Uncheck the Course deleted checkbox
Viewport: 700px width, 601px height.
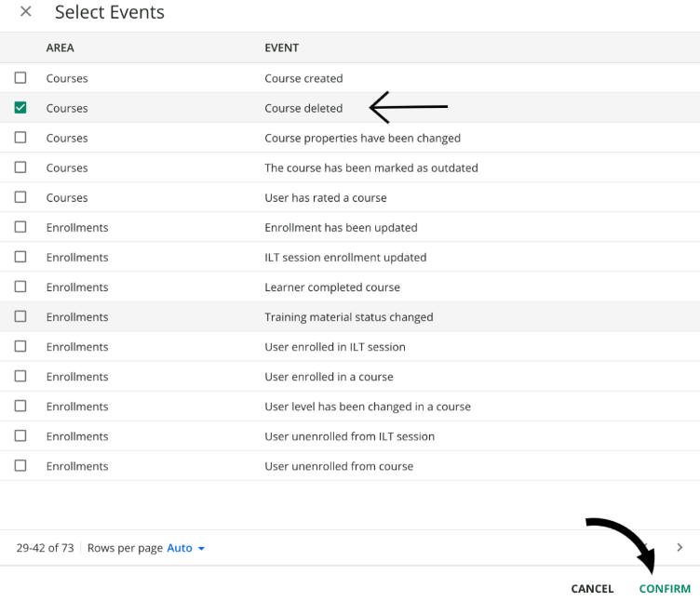click(20, 108)
